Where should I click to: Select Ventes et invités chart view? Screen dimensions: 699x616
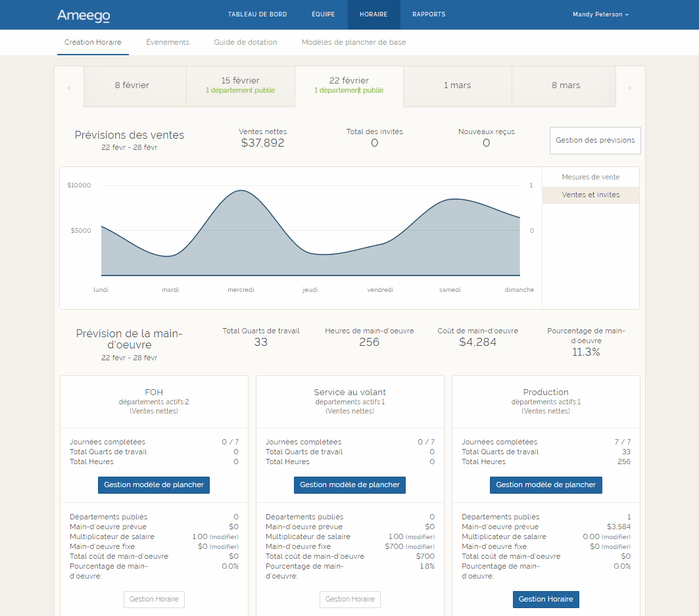click(x=591, y=195)
